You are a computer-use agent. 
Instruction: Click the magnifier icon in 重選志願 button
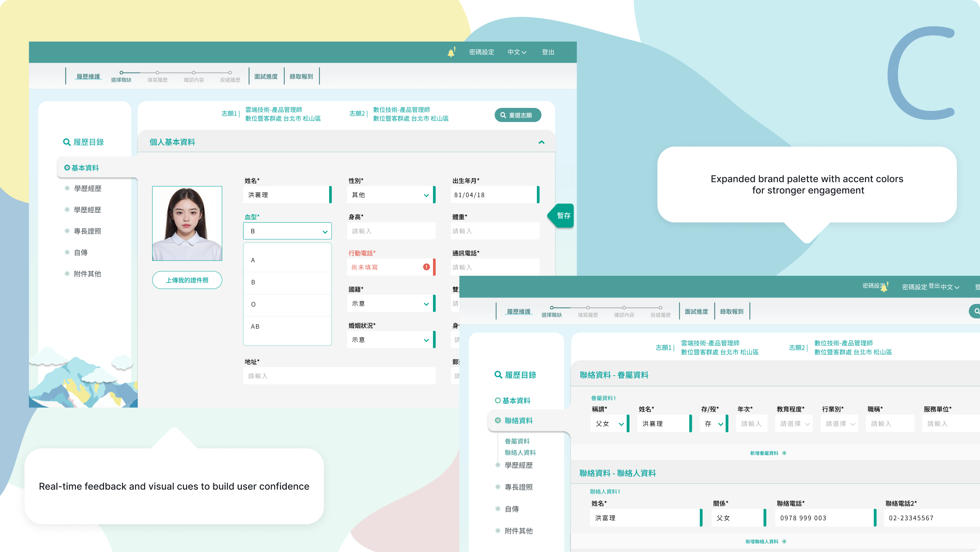coord(503,115)
